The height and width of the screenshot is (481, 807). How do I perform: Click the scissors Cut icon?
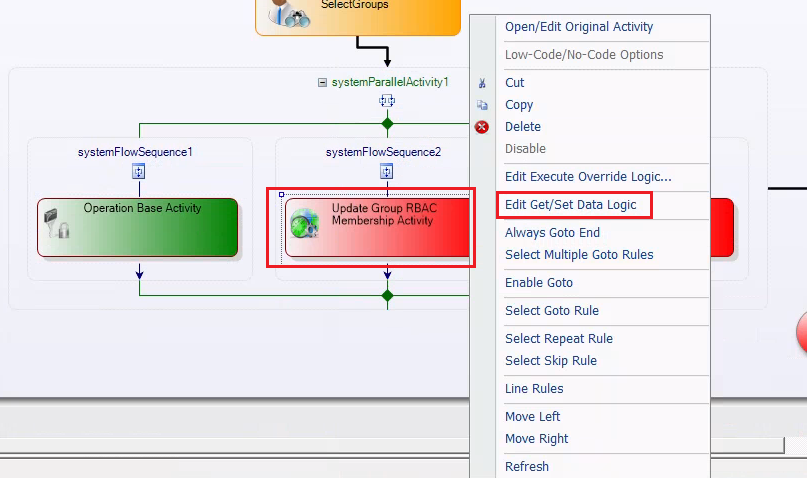coord(482,83)
